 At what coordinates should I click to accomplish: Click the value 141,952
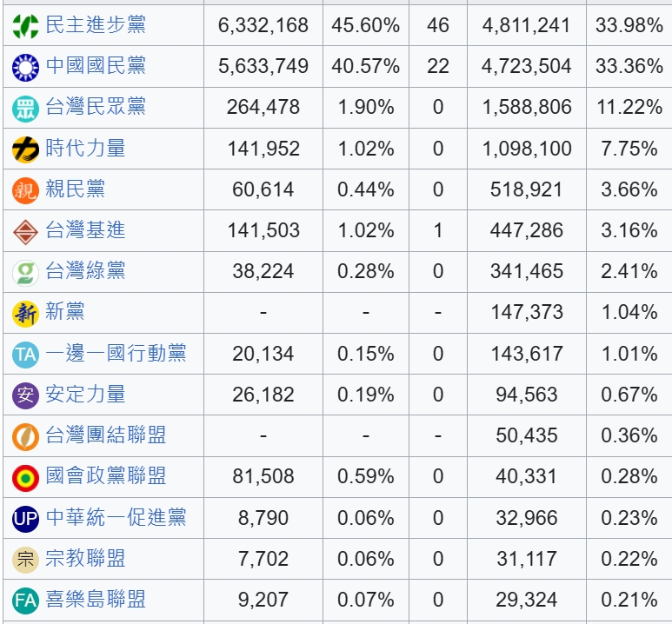click(x=263, y=149)
